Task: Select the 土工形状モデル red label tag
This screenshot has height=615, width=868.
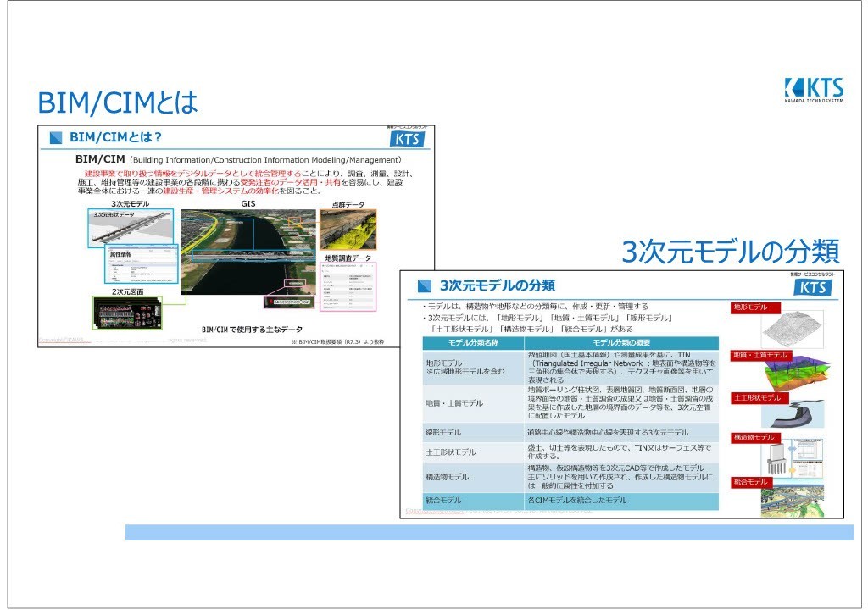Action: (x=757, y=397)
